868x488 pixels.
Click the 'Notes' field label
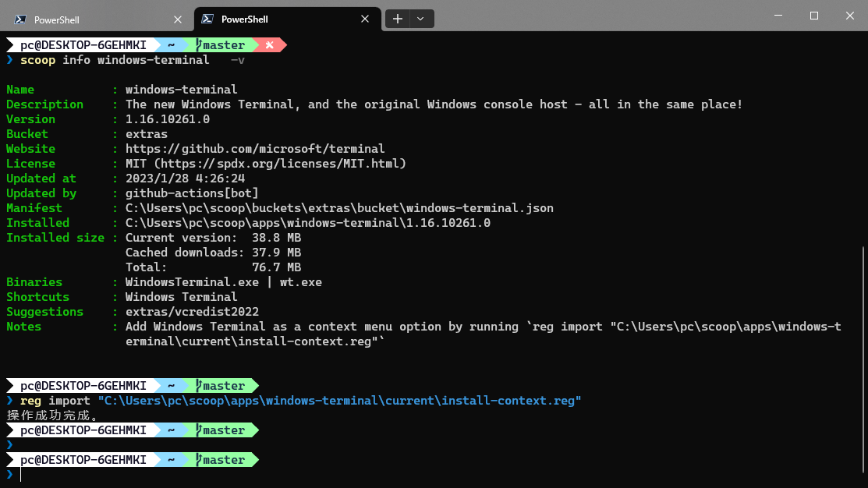click(23, 327)
